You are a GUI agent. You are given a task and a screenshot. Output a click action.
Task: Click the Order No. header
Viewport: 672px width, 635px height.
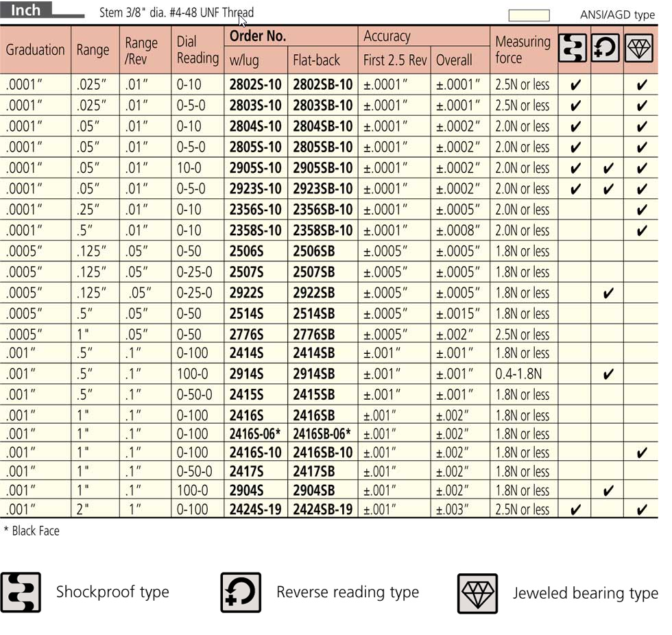(x=258, y=36)
